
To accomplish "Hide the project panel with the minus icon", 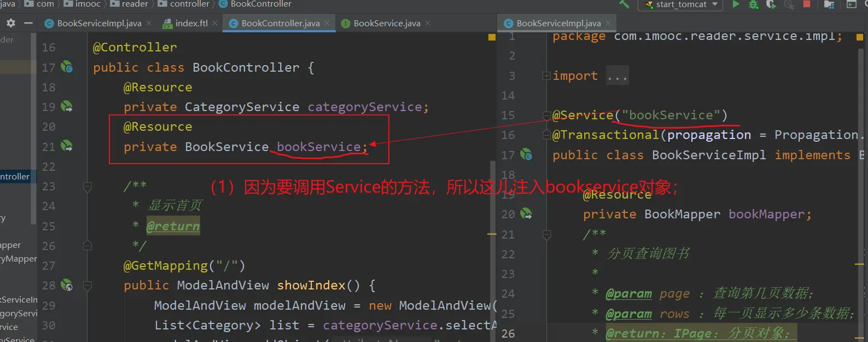I will click(28, 23).
